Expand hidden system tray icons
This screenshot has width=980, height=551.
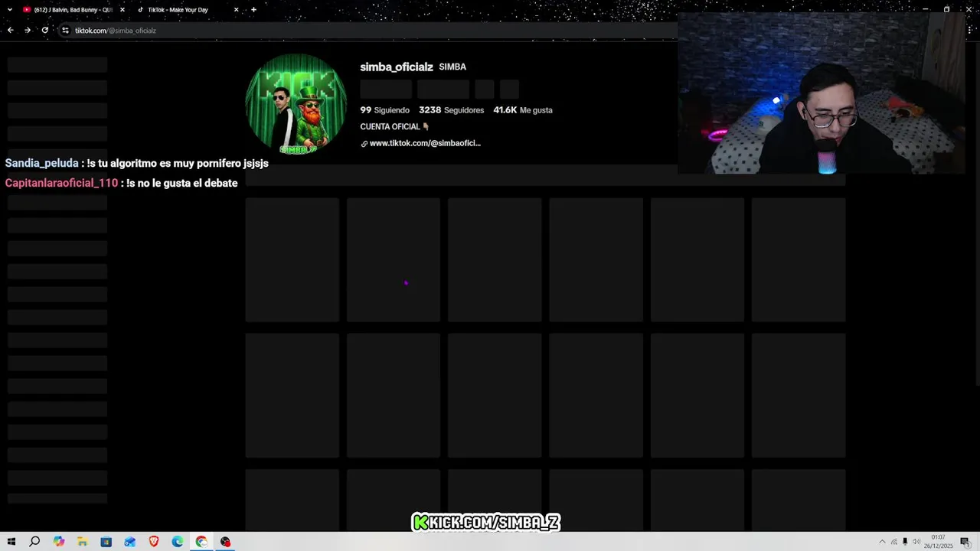(x=882, y=542)
